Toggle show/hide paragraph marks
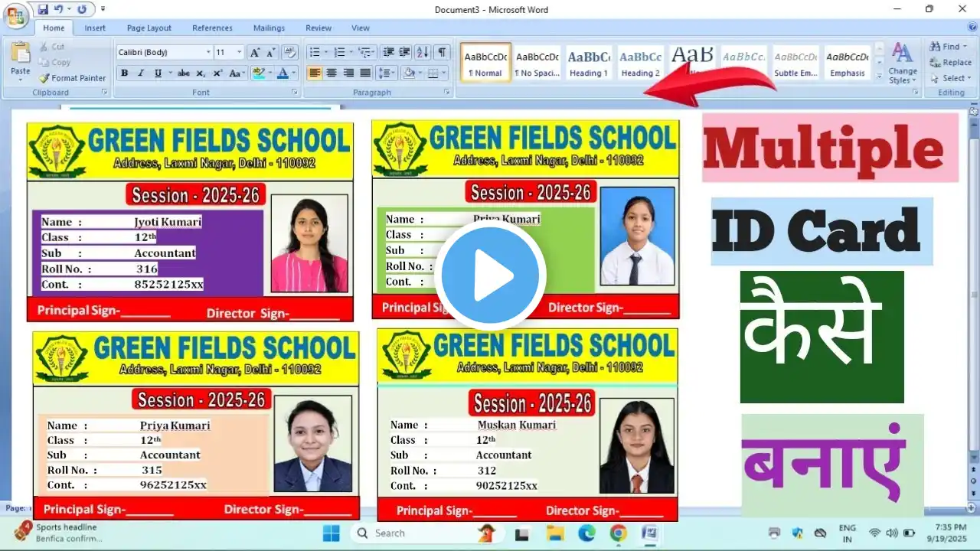The width and height of the screenshot is (980, 551). [442, 52]
